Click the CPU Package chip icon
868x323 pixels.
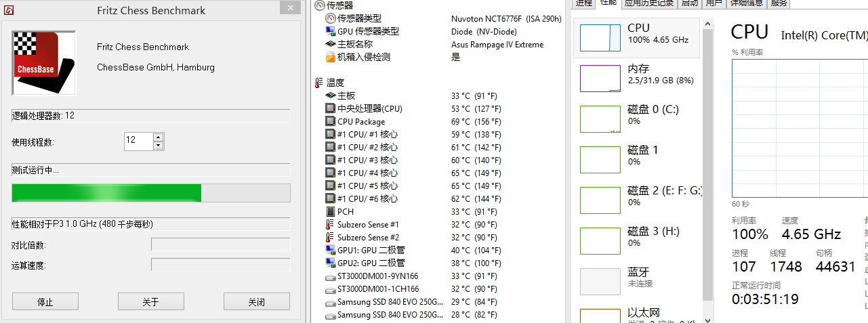point(331,121)
